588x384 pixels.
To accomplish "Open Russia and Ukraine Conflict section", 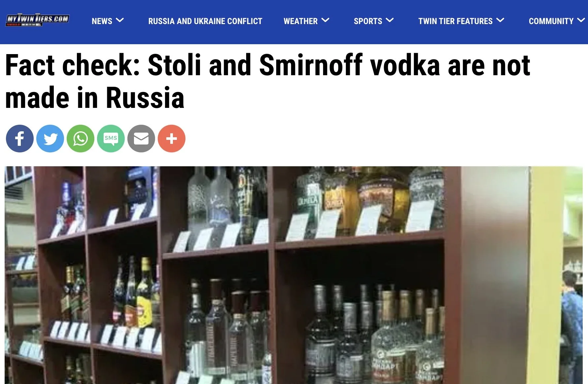I will [205, 21].
